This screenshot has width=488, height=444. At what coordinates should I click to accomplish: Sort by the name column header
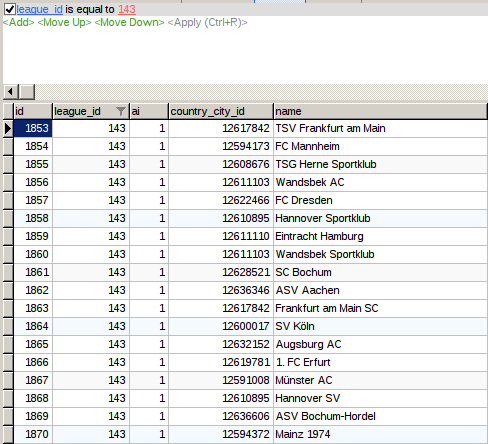[380, 111]
